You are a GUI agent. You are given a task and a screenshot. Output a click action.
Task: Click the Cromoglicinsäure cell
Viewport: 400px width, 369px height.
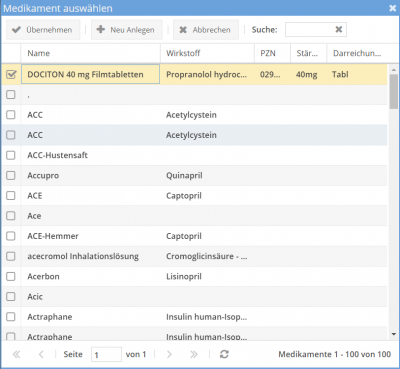click(207, 256)
